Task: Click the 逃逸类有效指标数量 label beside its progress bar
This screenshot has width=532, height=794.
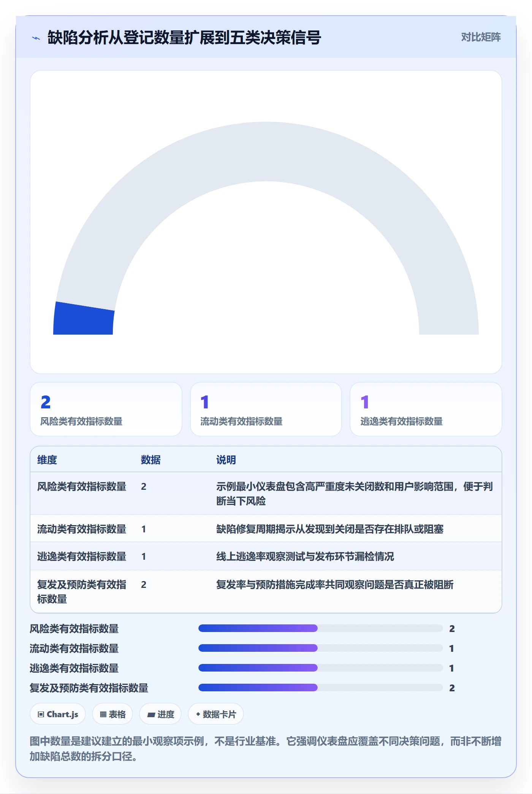Action: point(74,668)
